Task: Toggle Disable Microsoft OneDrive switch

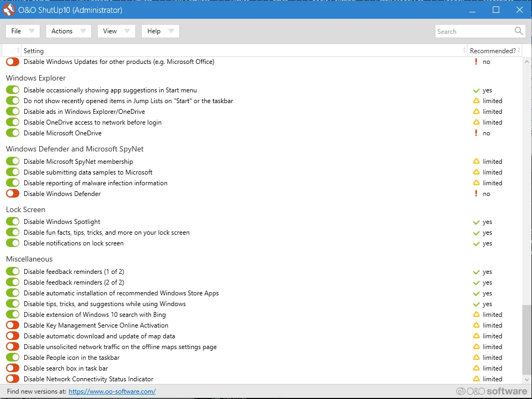Action: pyautogui.click(x=12, y=133)
